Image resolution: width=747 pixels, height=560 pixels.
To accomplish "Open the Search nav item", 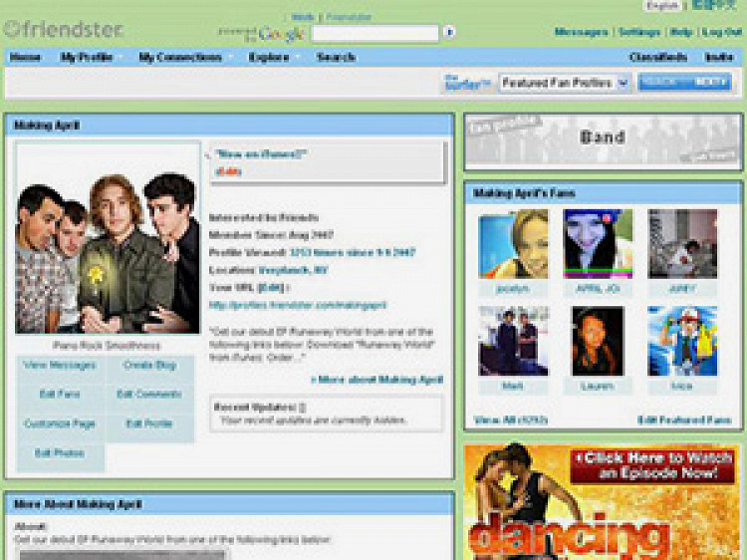I will (337, 57).
